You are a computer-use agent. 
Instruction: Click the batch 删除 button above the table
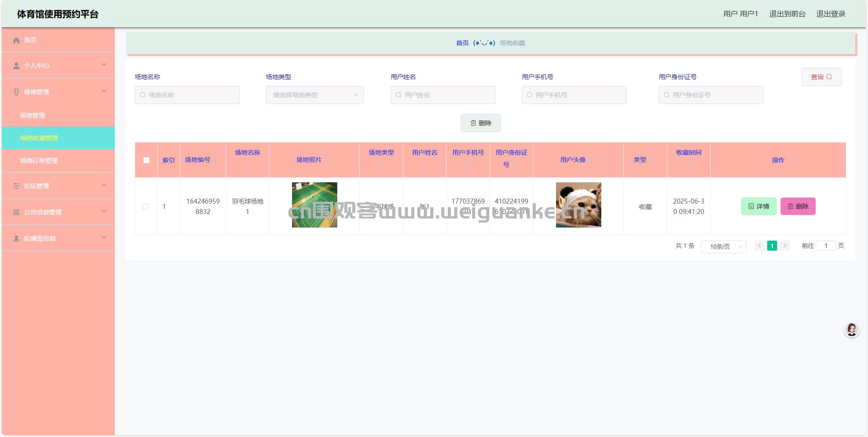point(481,123)
